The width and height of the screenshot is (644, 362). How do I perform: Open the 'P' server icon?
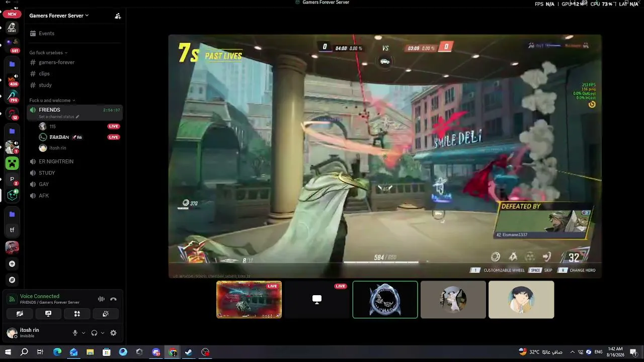click(x=12, y=179)
